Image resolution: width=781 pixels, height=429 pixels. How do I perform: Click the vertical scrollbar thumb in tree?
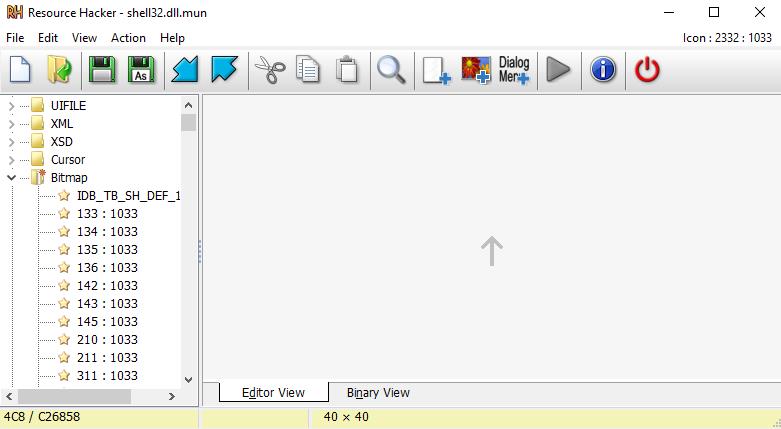coord(188,123)
